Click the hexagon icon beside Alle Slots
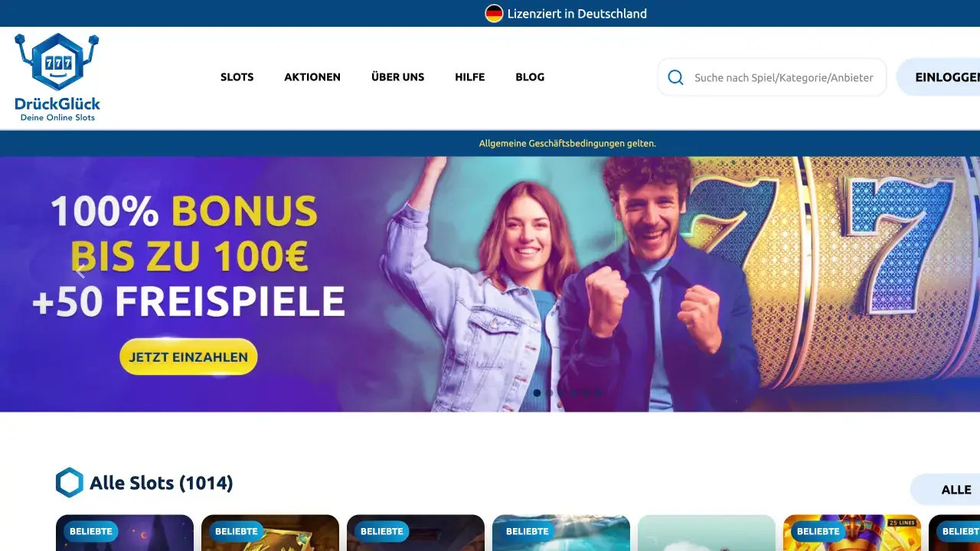Screen dimensions: 980x551 point(70,483)
